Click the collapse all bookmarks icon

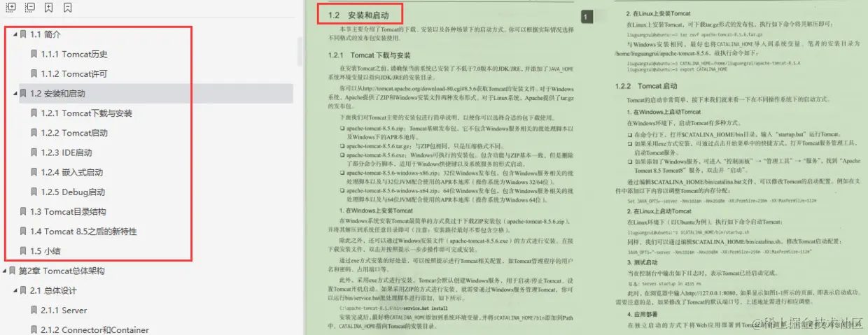pyautogui.click(x=29, y=8)
